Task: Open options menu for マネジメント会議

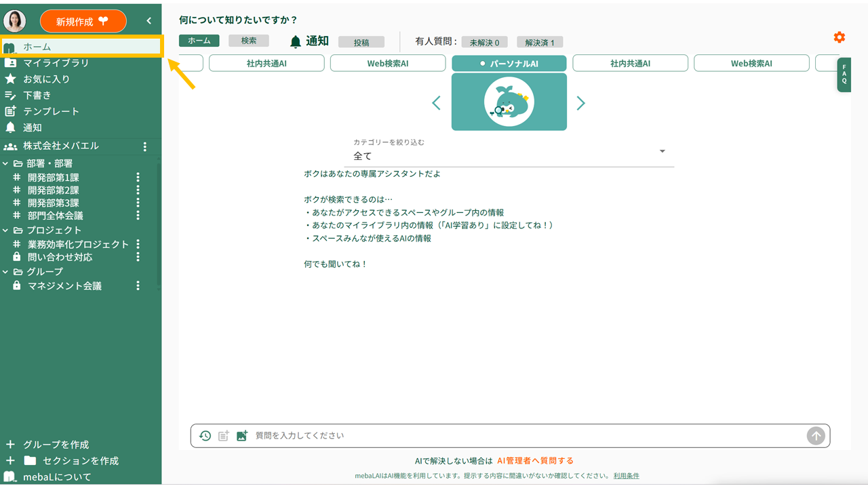Action: (138, 286)
